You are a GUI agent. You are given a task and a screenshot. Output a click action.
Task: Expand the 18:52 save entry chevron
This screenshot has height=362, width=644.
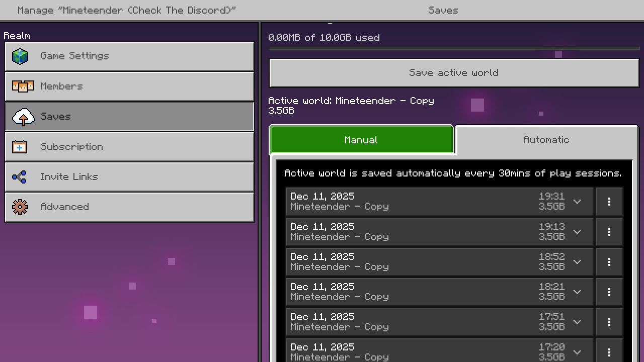click(x=577, y=262)
